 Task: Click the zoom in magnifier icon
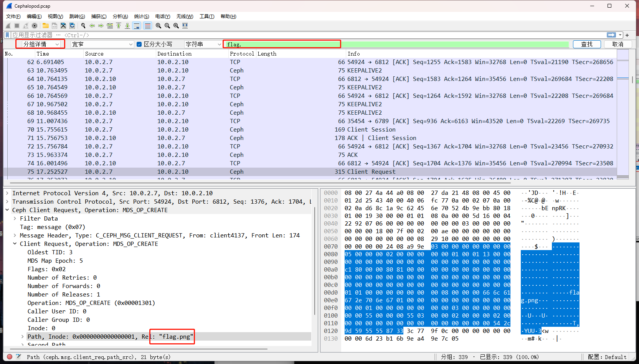159,26
